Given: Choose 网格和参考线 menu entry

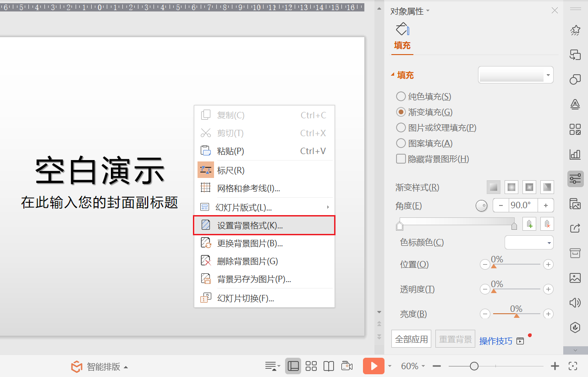Looking at the screenshot, I should [264, 188].
